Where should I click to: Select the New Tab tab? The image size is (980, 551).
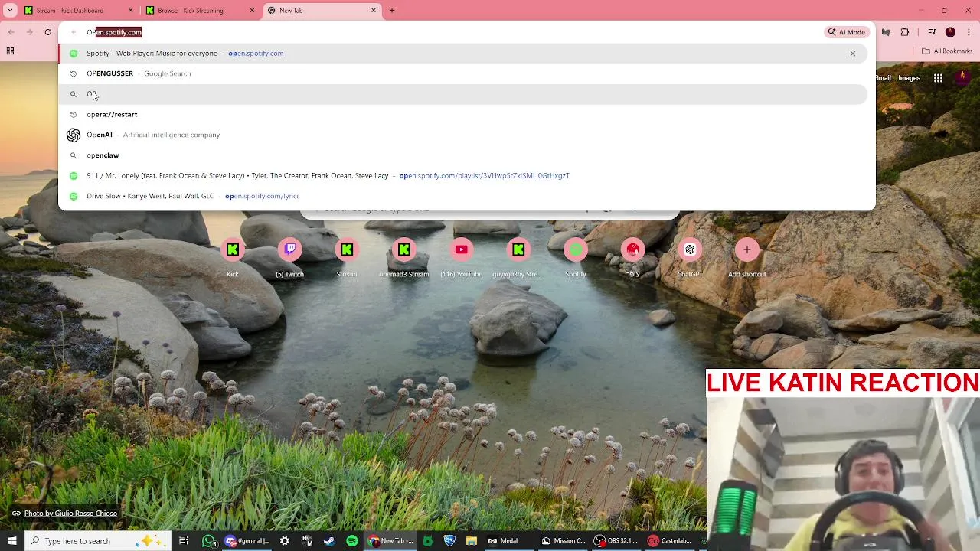click(x=322, y=11)
